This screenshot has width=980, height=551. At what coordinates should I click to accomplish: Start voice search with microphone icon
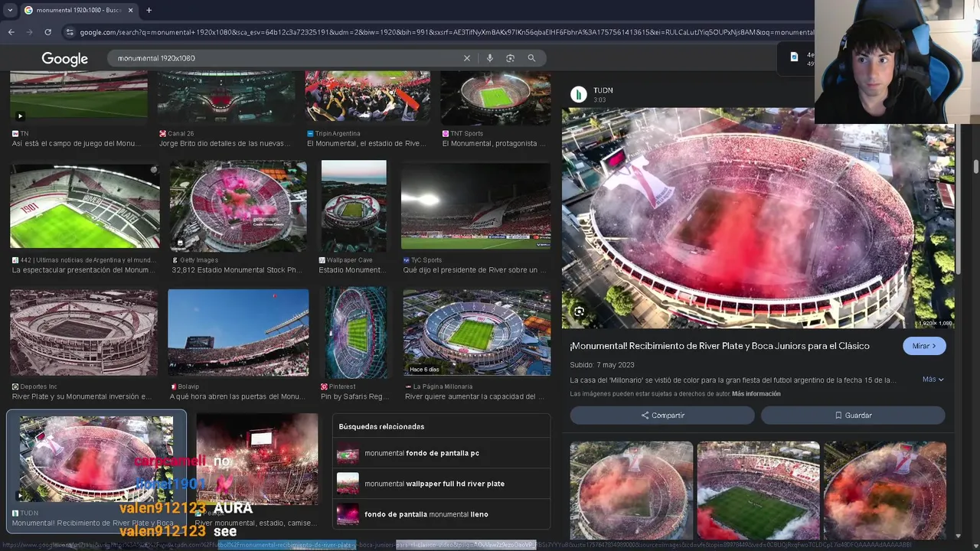pyautogui.click(x=489, y=58)
